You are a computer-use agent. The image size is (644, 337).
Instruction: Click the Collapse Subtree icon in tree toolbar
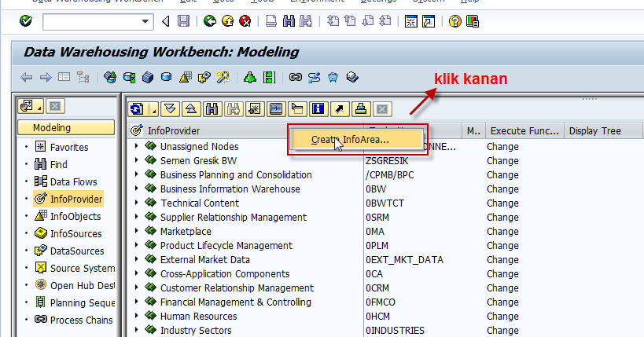(x=191, y=109)
